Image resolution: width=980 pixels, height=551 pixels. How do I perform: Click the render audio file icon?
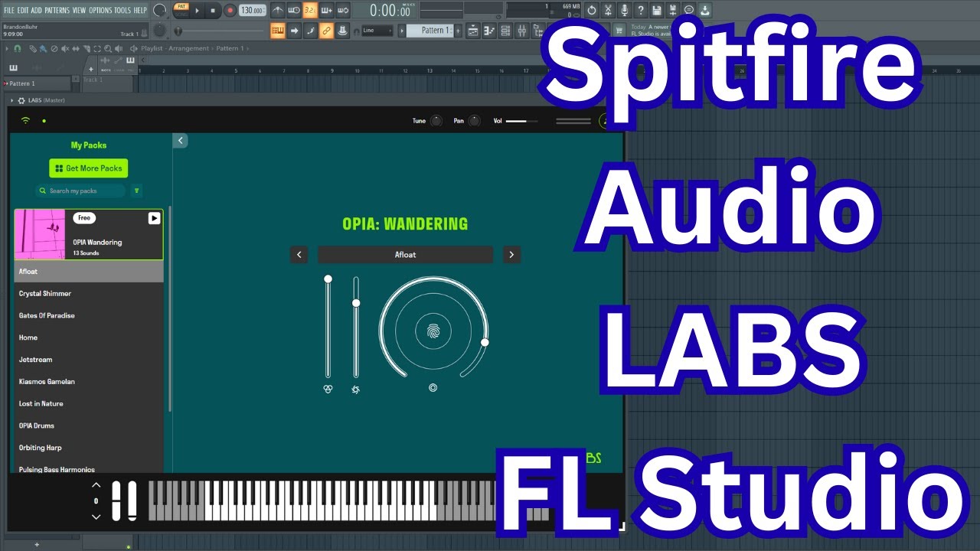coord(673,10)
